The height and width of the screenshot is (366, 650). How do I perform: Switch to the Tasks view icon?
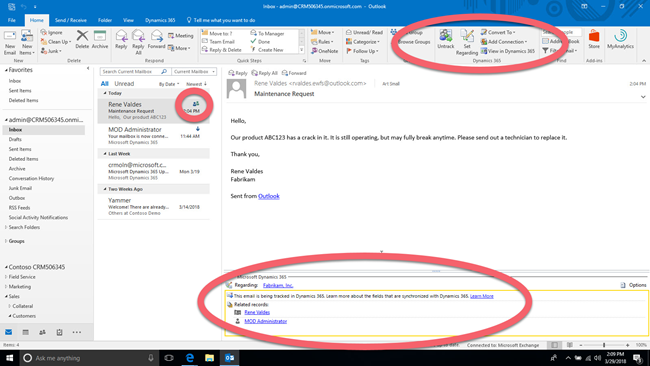pos(59,332)
